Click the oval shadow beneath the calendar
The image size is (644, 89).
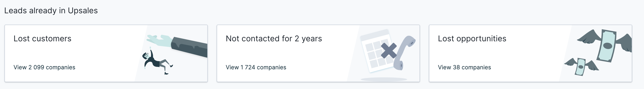[384, 79]
